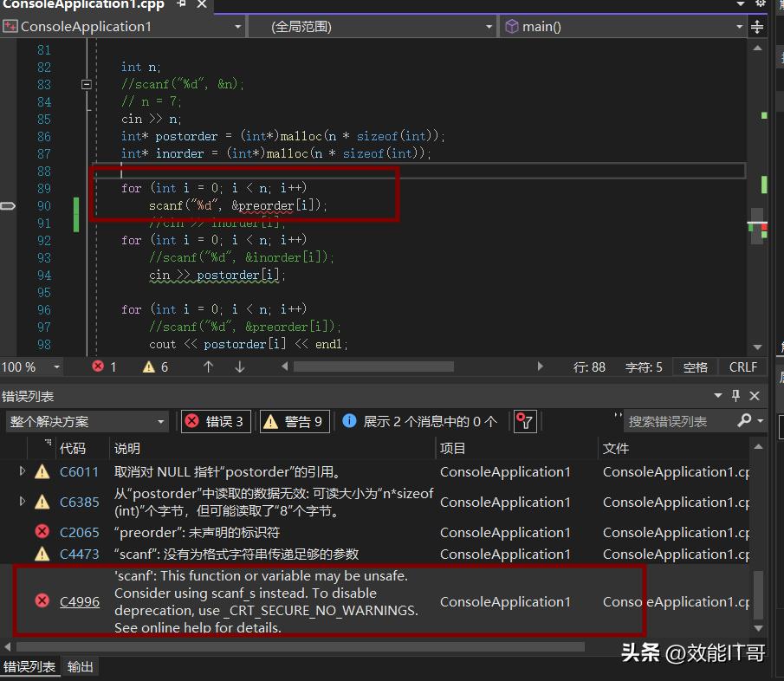Toggle the 警告 9 filter button
This screenshot has width=784, height=681.
click(295, 421)
